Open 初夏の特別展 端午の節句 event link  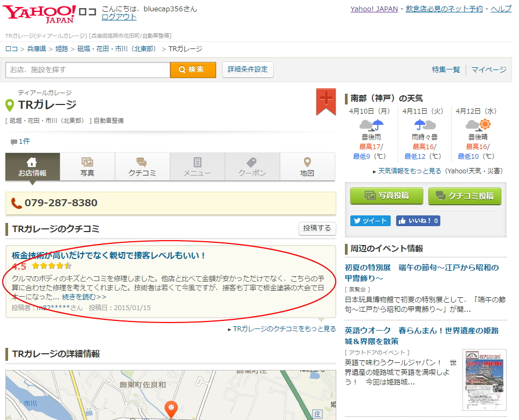[421, 273]
